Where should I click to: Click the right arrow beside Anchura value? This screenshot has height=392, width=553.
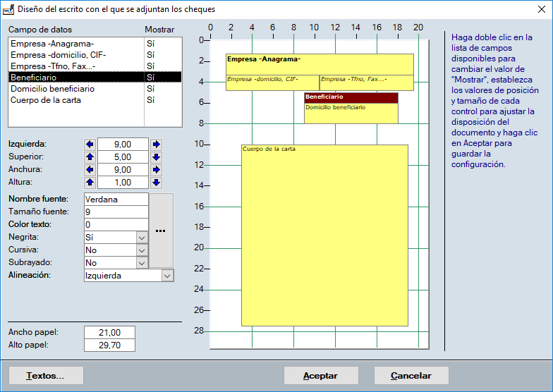click(157, 169)
